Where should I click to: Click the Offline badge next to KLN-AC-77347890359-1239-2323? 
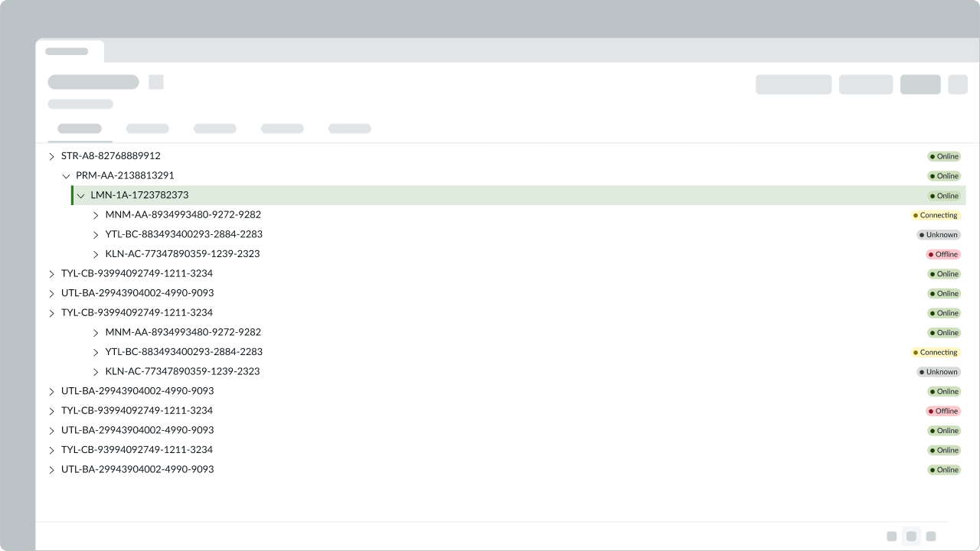click(943, 253)
